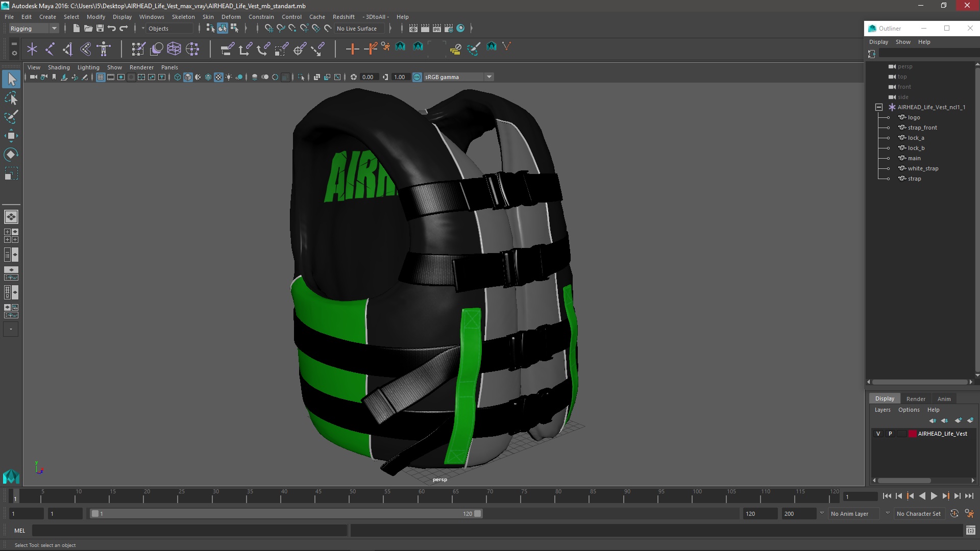Click the MEL command input field
The image size is (980, 551).
click(x=189, y=531)
